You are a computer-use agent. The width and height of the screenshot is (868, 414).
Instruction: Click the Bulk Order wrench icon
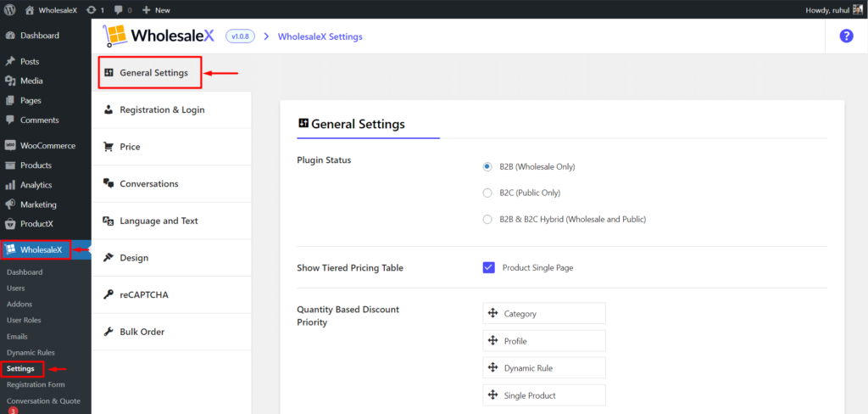coord(108,332)
